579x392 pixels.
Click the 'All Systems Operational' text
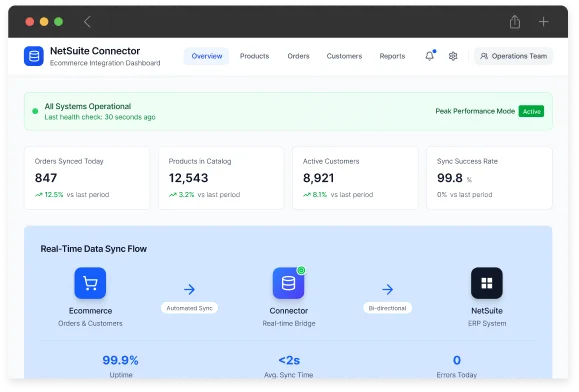(x=88, y=106)
